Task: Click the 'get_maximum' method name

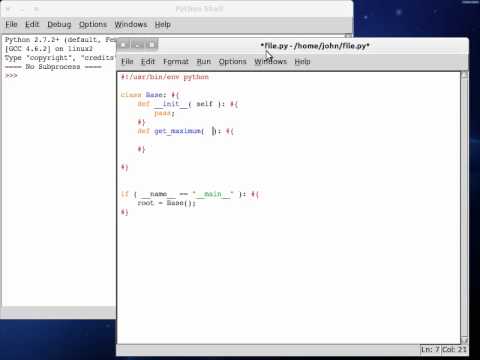Action: click(177, 131)
